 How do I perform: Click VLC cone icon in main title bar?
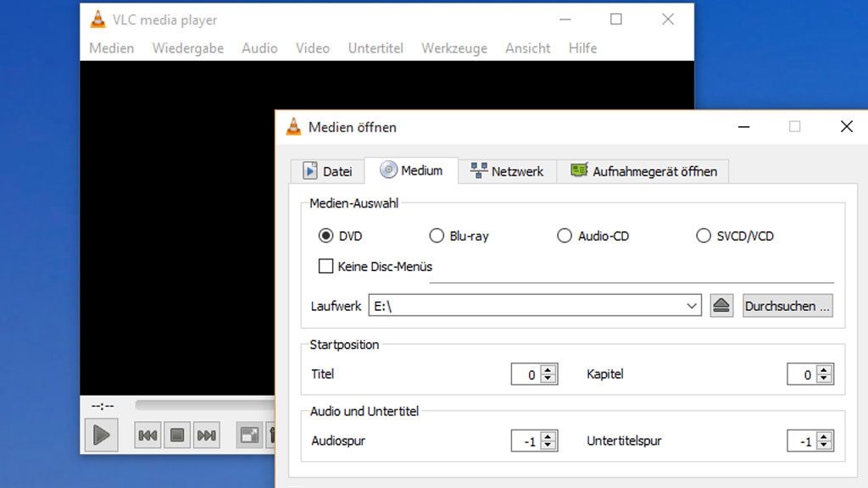point(98,19)
